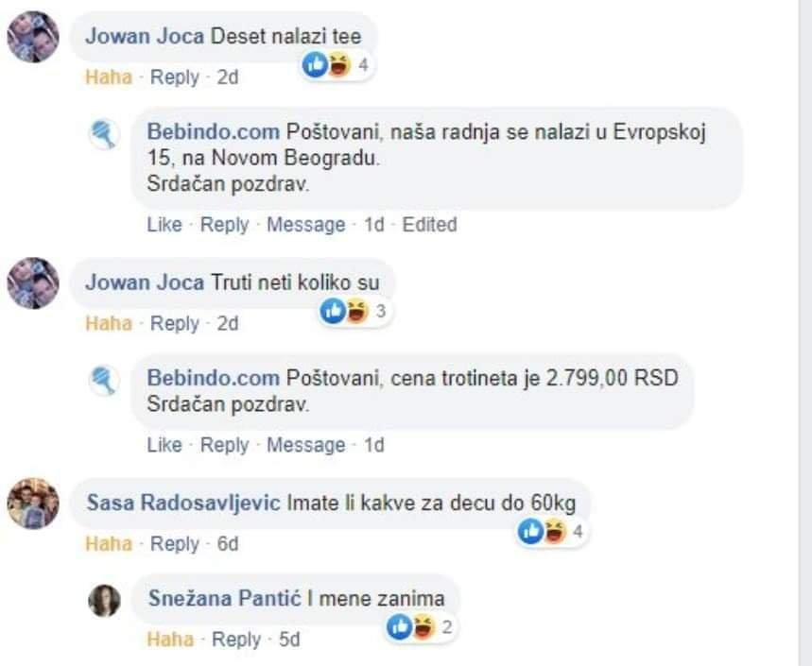Click Bebindo.com icon beside price reply
Image resolution: width=812 pixels, height=666 pixels.
point(105,381)
